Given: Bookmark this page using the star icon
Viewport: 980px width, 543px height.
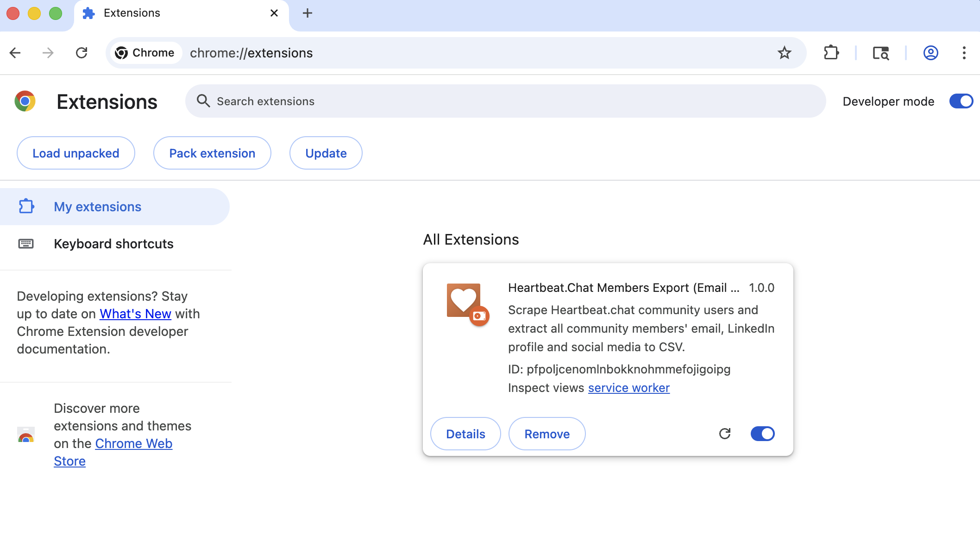Looking at the screenshot, I should pyautogui.click(x=784, y=53).
